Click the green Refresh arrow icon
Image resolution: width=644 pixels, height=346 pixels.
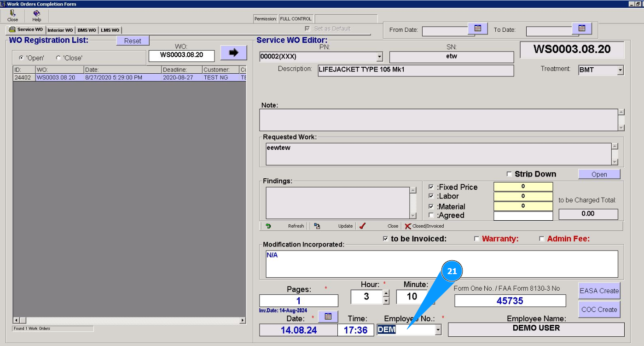268,226
